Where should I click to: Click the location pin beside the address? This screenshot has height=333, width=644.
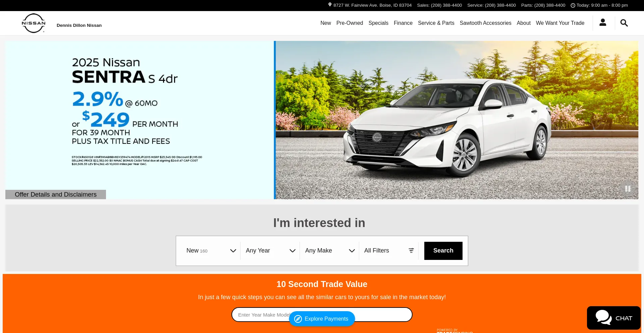tap(329, 5)
